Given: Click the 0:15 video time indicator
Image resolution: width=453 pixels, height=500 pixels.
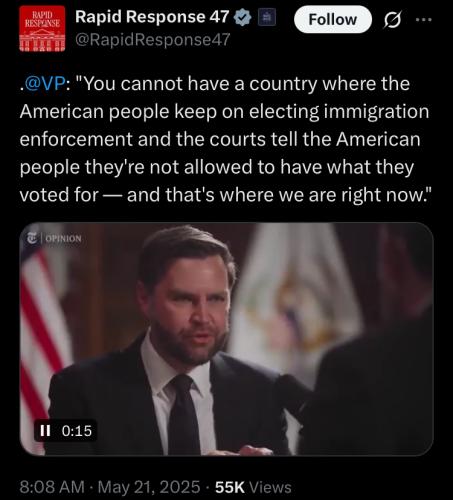Looking at the screenshot, I should point(77,431).
